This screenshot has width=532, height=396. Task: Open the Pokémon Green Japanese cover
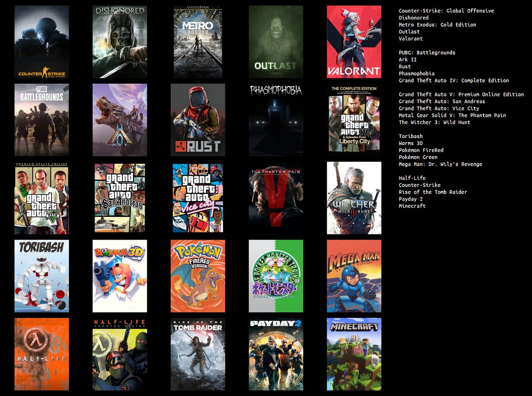[x=276, y=276]
